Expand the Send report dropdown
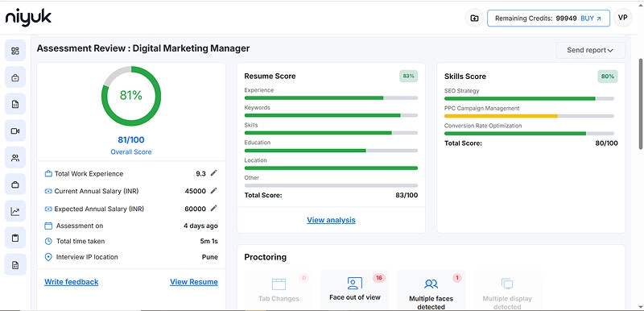 (x=590, y=50)
